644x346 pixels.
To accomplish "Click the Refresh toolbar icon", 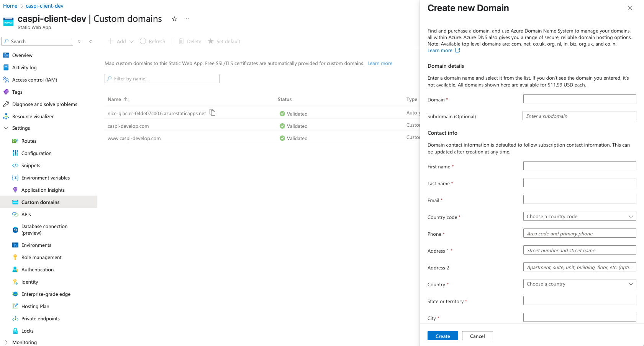I will pyautogui.click(x=143, y=41).
